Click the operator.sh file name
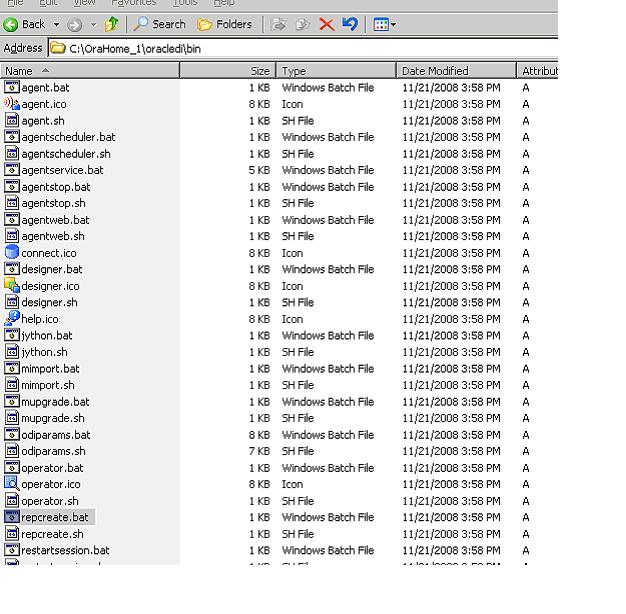Viewport: 626px width, 614px height. pyautogui.click(x=50, y=501)
